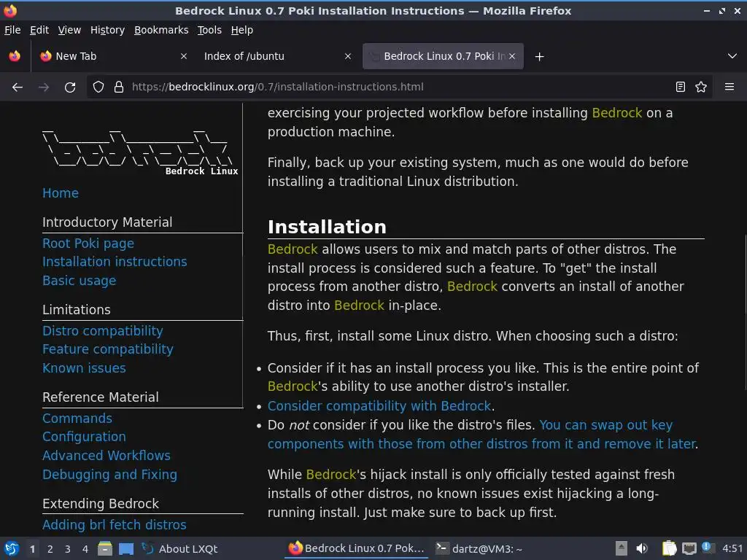Reload the current page
Viewport: 747px width, 560px height.
(x=70, y=87)
